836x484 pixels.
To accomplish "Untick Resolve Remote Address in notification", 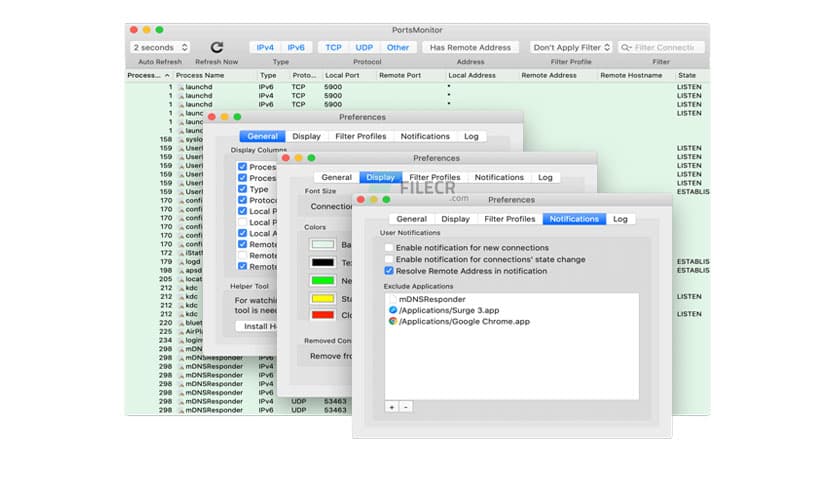I will pos(389,271).
